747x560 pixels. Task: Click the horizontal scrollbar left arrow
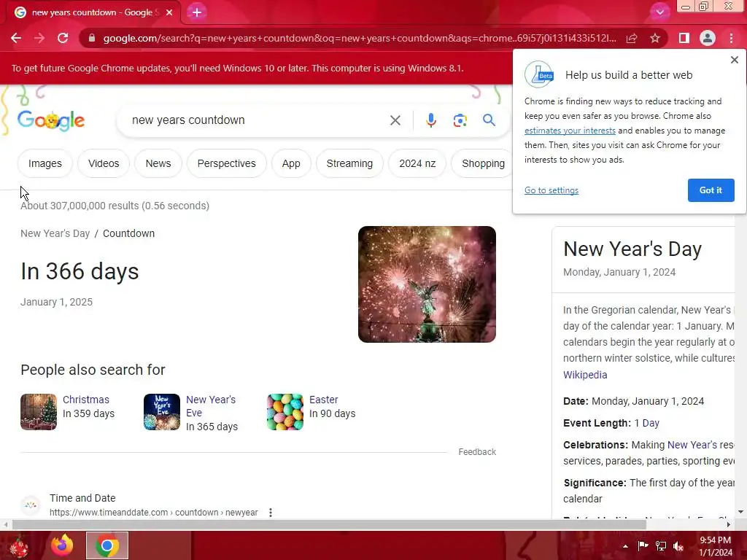[x=5, y=525]
